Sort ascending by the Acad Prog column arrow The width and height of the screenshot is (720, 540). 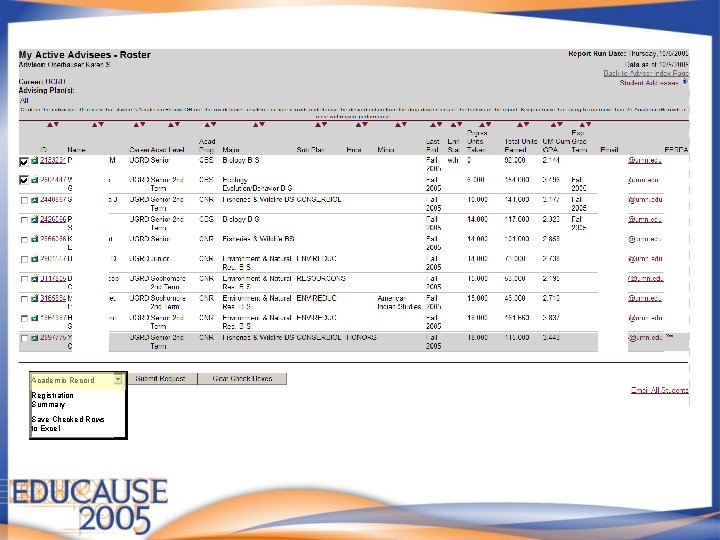click(x=208, y=124)
